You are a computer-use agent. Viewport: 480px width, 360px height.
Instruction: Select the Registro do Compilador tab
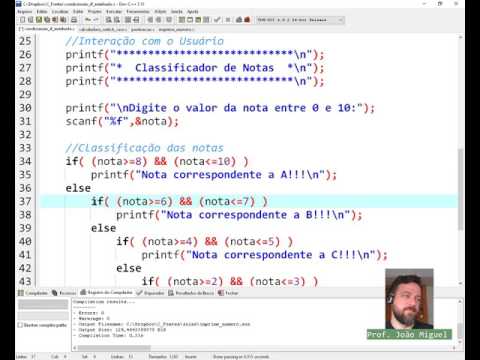pyautogui.click(x=106, y=293)
